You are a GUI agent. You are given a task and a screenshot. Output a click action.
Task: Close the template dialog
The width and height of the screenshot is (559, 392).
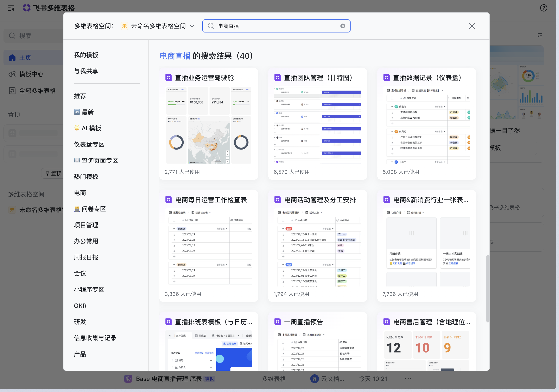(x=472, y=26)
